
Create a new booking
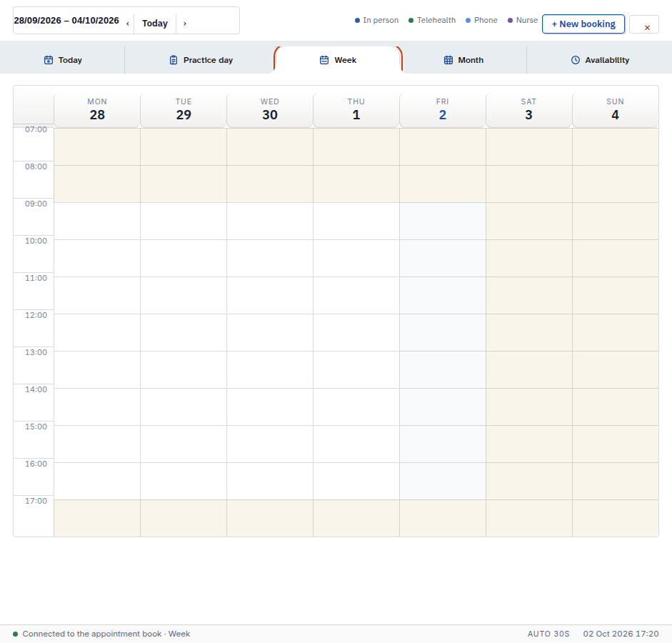pyautogui.click(x=583, y=24)
